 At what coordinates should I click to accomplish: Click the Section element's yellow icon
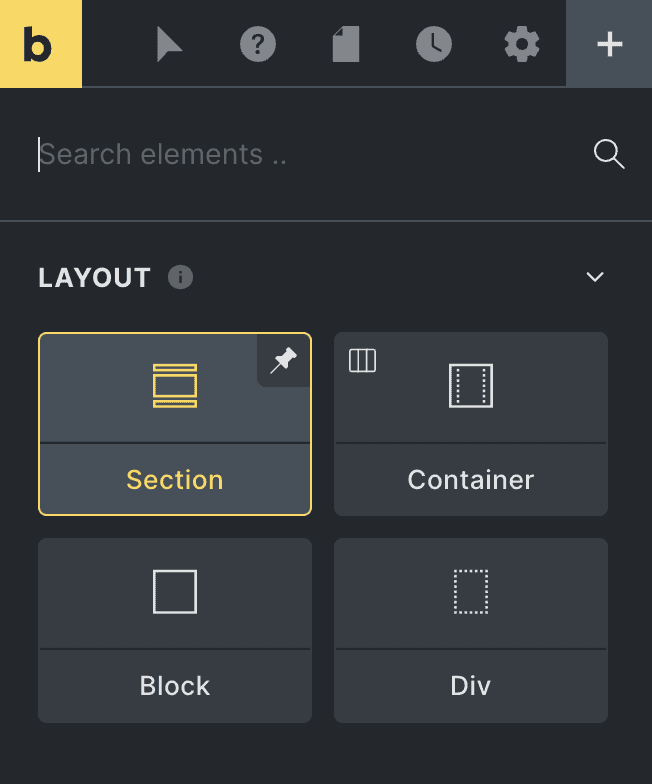pyautogui.click(x=175, y=386)
